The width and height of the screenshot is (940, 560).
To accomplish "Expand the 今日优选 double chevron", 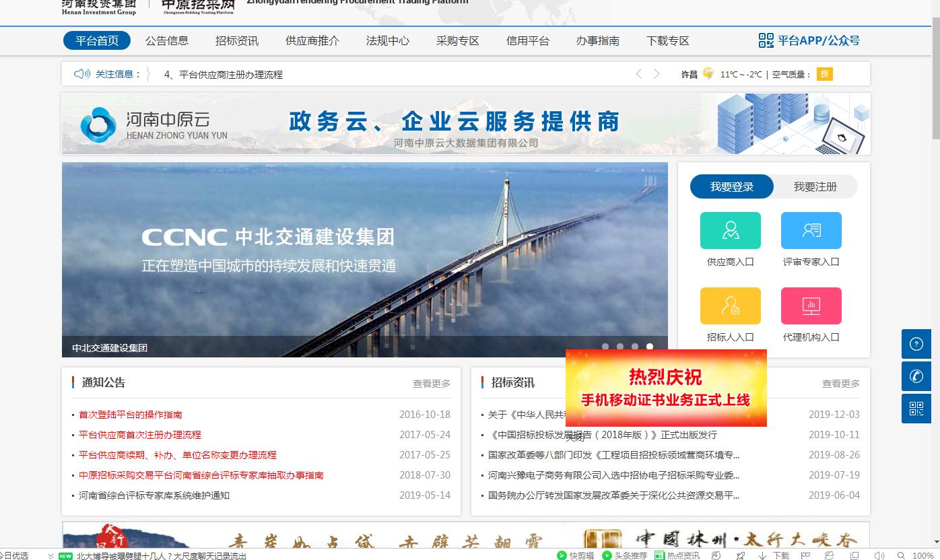I will [x=51, y=555].
